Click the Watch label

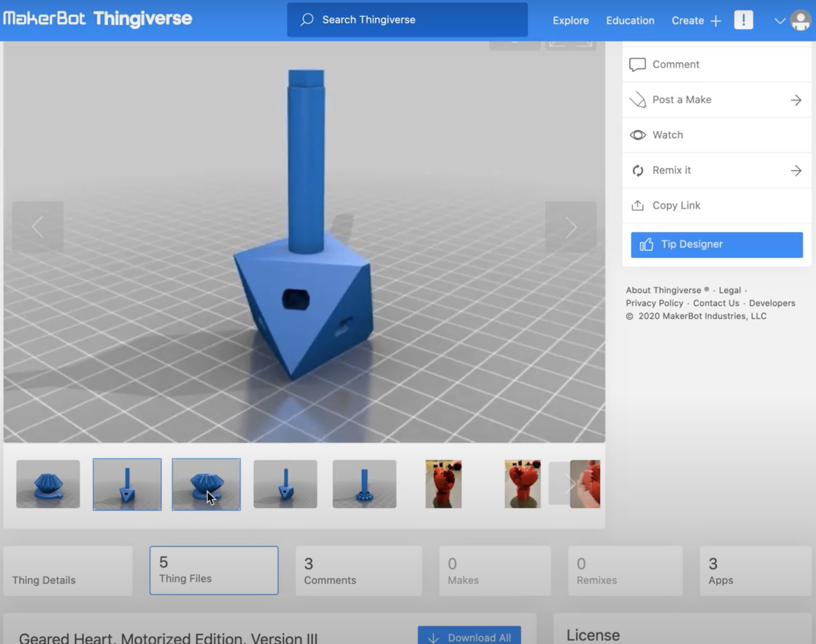(x=668, y=135)
